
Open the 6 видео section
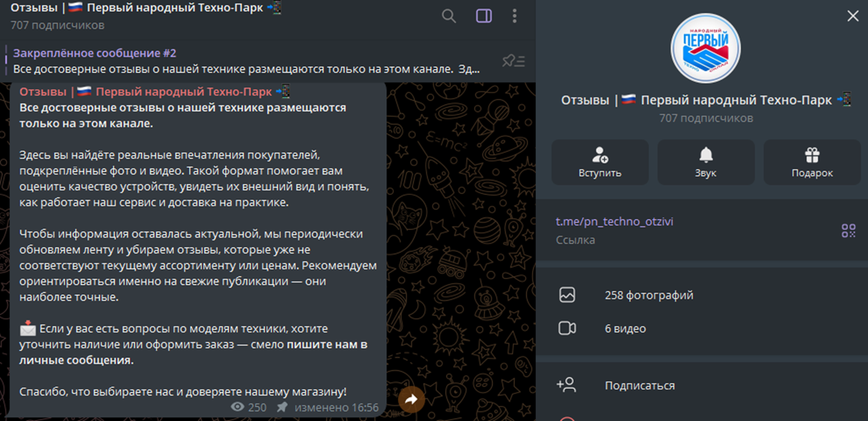(625, 328)
